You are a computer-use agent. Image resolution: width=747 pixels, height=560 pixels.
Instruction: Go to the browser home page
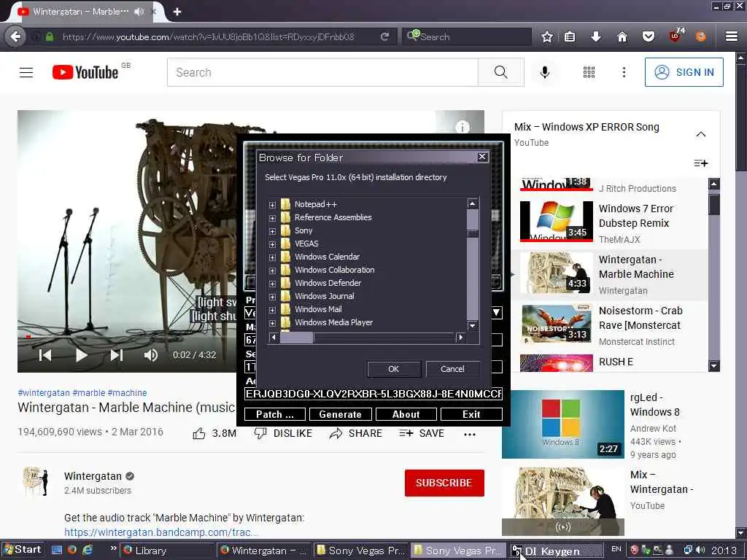(622, 36)
